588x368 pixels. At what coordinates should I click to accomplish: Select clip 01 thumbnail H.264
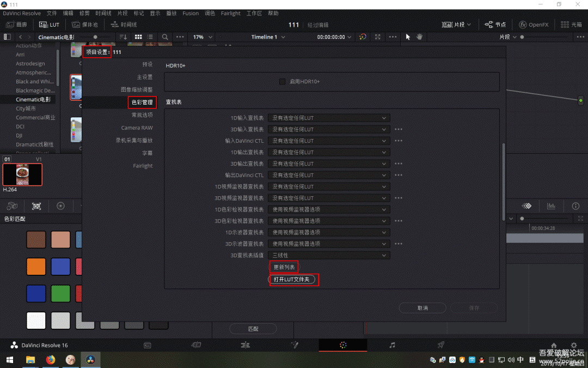[x=22, y=174]
